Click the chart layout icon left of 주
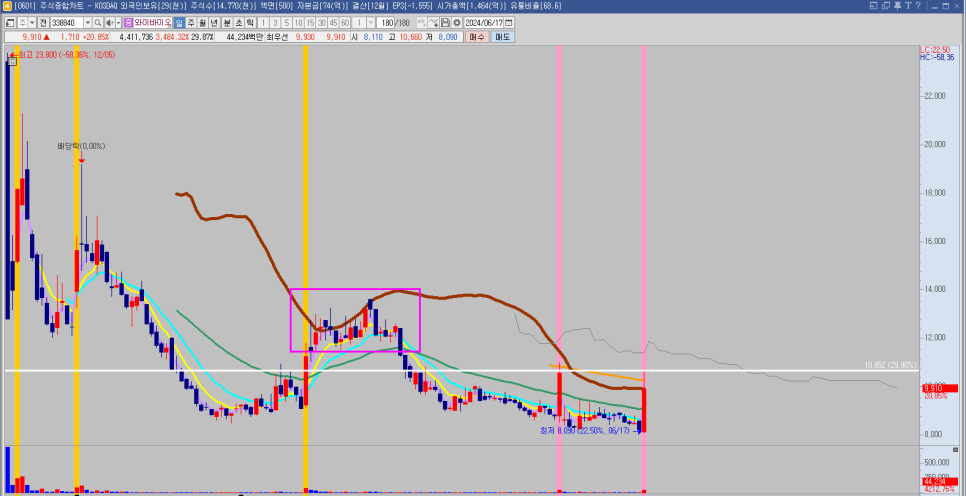This screenshot has height=496, width=966. coord(10,22)
